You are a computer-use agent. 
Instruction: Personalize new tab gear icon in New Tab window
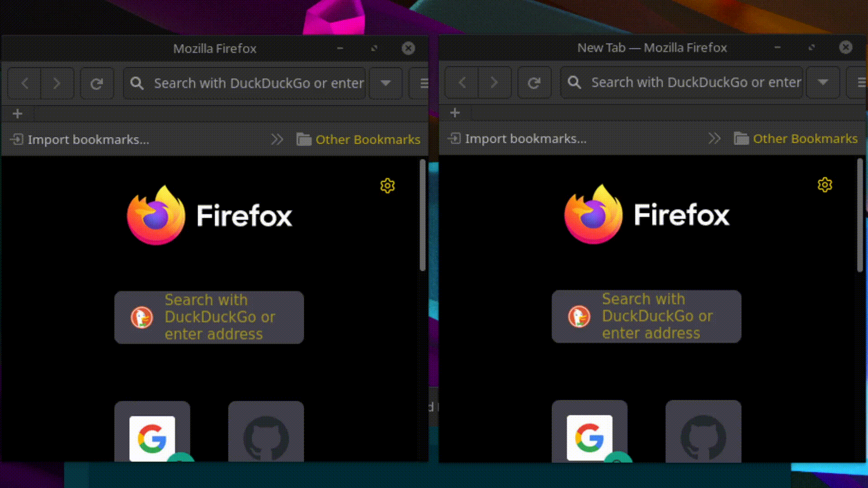825,185
